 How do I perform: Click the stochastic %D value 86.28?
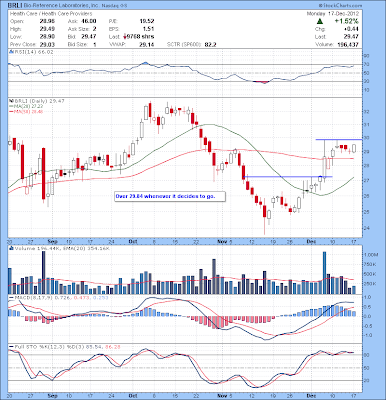pyautogui.click(x=112, y=347)
